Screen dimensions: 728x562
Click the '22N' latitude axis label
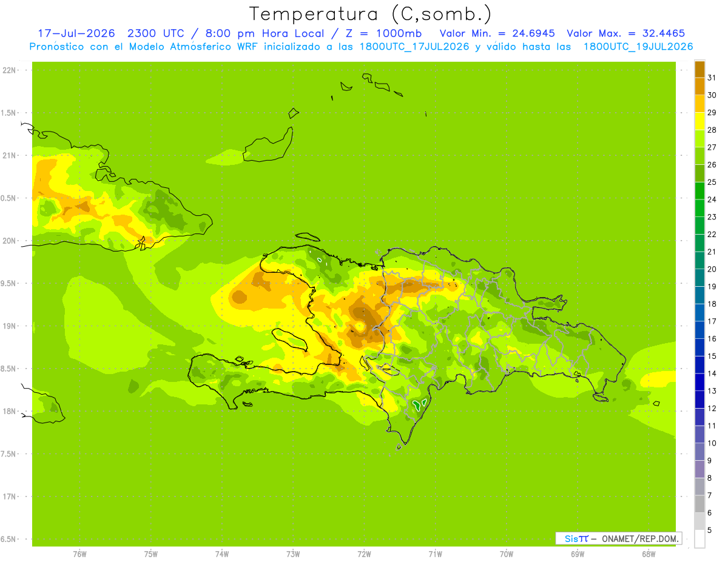pos(8,70)
